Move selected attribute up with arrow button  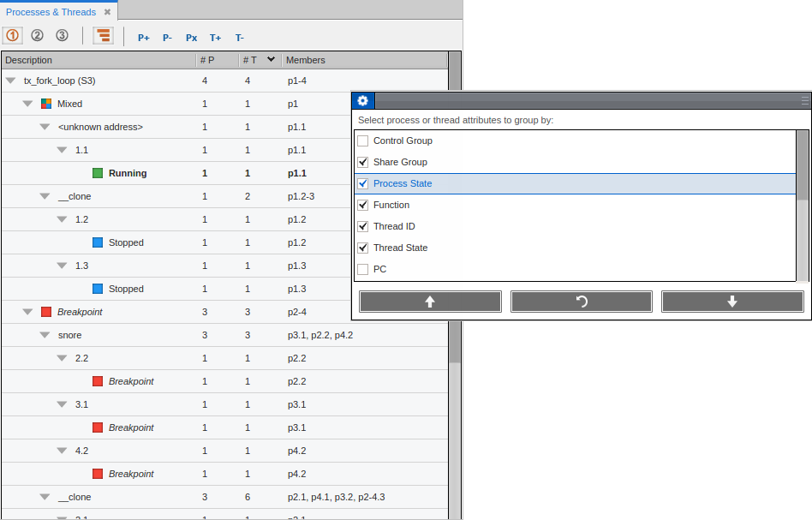pos(430,302)
